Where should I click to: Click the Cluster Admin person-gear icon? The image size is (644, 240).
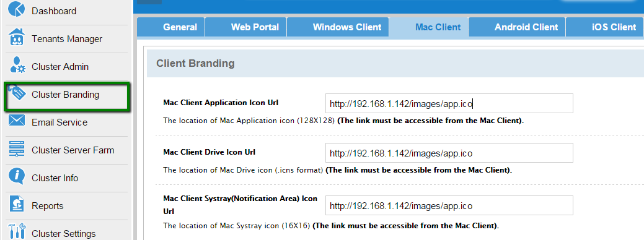click(x=17, y=66)
